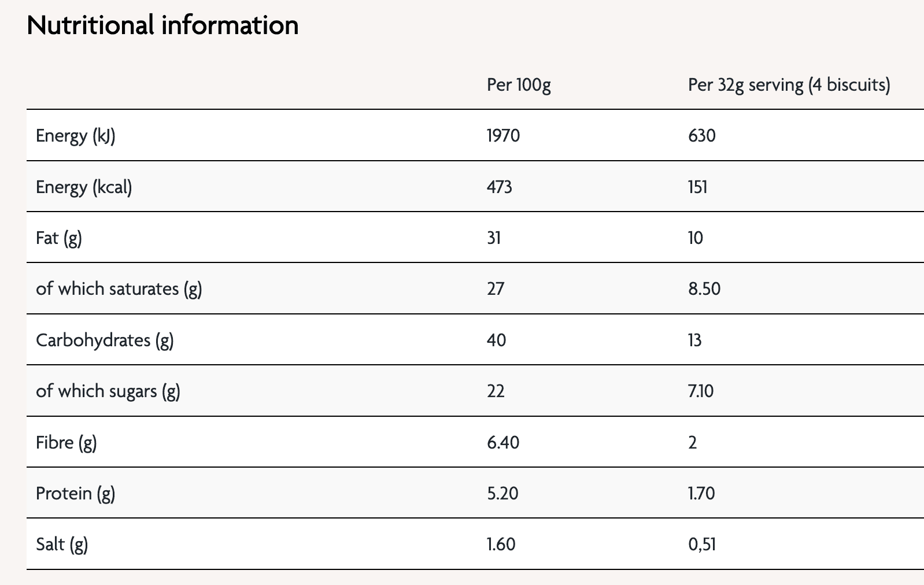
Task: Click the Protein (g) row label
Action: point(76,494)
